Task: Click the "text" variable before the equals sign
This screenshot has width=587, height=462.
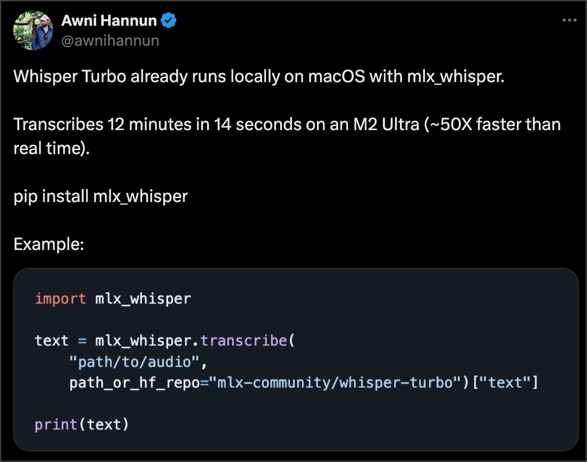Action: 52,341
